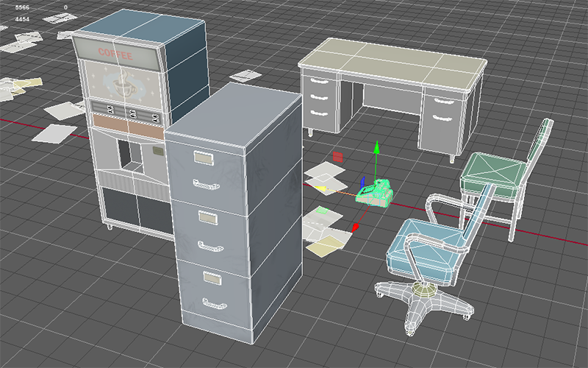588x368 pixels.
Task: Click the red square plane handle
Action: coord(337,157)
